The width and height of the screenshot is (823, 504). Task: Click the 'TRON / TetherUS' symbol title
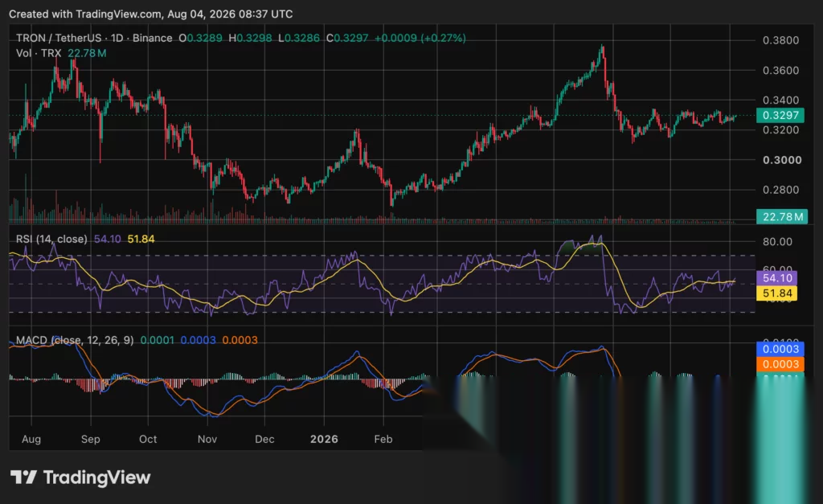pyautogui.click(x=59, y=38)
